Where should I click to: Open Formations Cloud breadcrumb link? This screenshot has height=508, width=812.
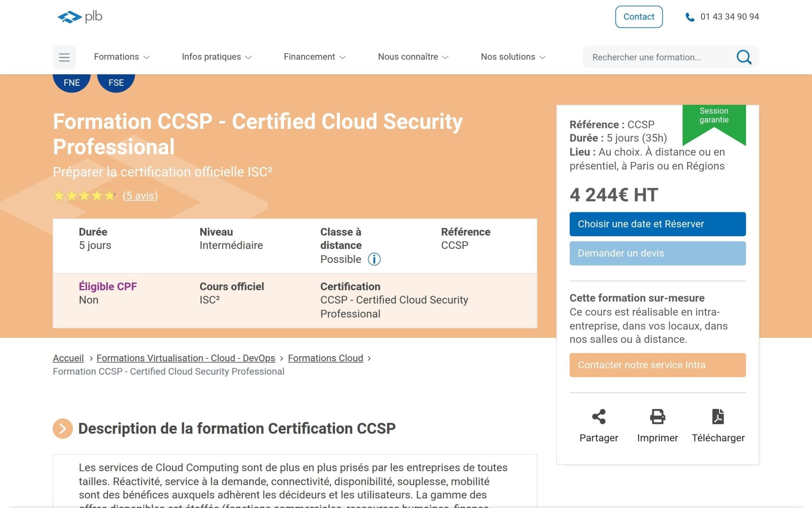pos(325,358)
